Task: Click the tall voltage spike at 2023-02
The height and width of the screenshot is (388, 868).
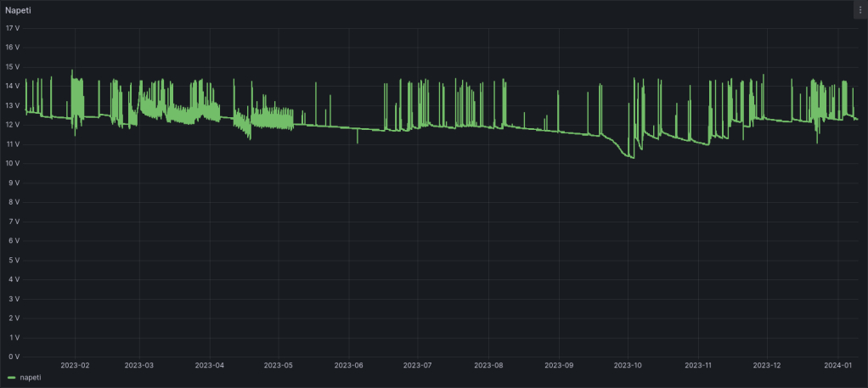Action: coord(72,70)
